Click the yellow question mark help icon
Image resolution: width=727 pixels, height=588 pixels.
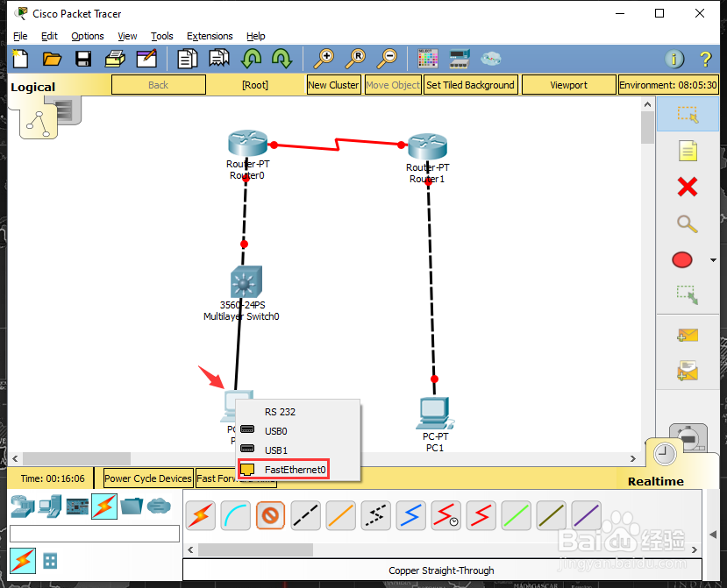pyautogui.click(x=705, y=59)
